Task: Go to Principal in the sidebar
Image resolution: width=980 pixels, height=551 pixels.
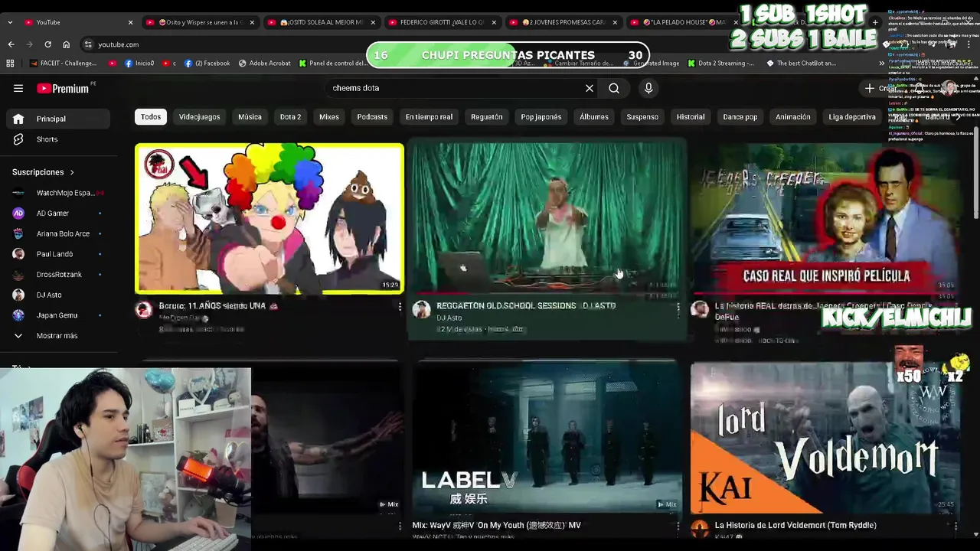Action: 59,119
